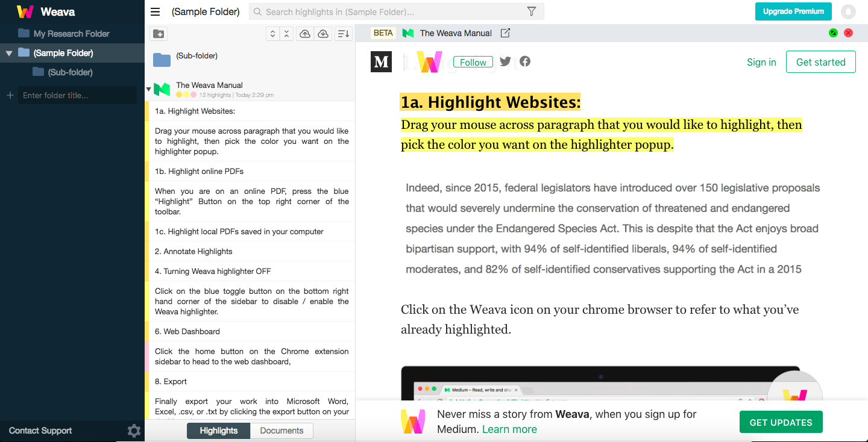The image size is (868, 442).
Task: Open the notifications bell
Action: (x=848, y=11)
